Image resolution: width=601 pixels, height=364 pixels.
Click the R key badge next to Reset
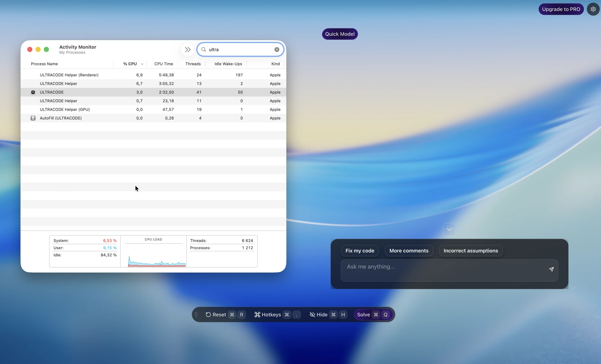[241, 315]
